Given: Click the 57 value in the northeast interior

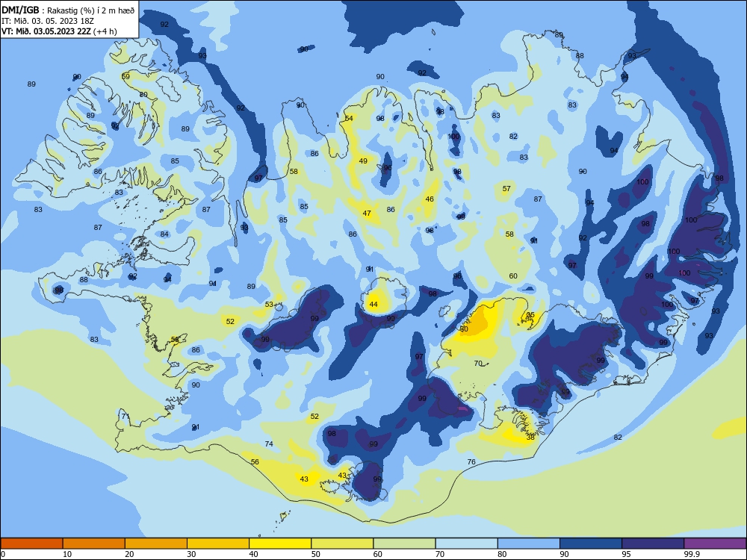Looking at the screenshot, I should (506, 189).
